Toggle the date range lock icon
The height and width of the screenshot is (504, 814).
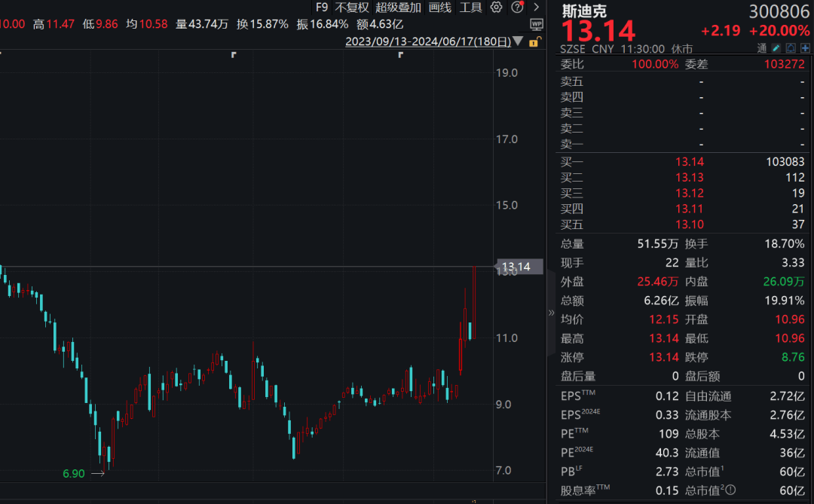534,42
